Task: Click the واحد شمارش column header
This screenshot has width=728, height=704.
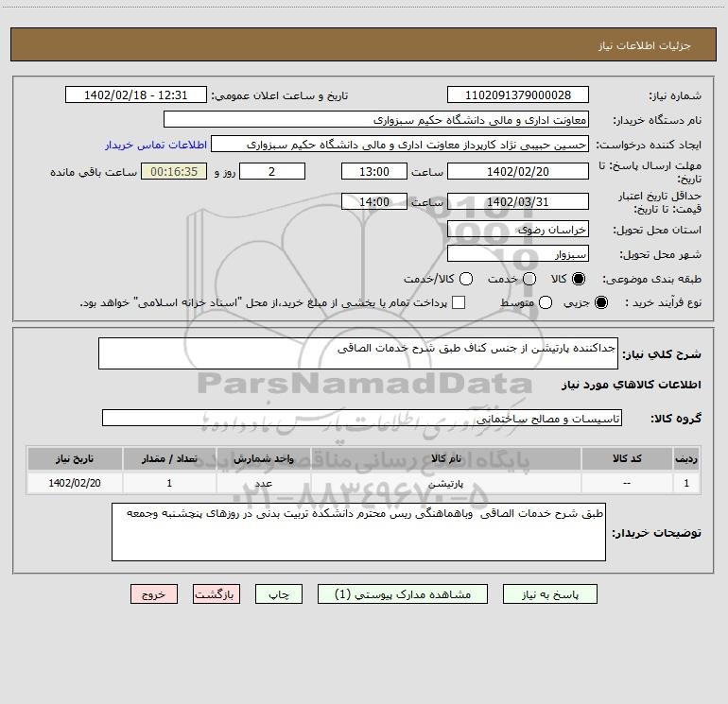Action: point(263,458)
